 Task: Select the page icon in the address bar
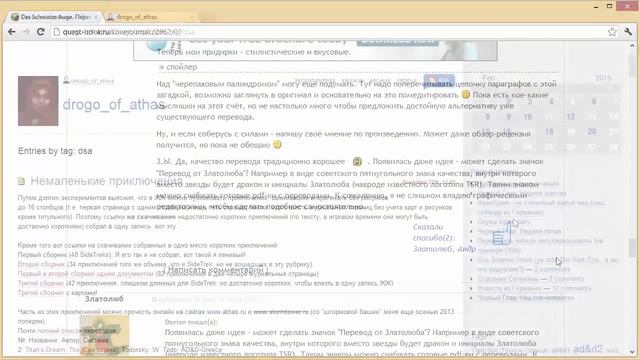click(x=57, y=32)
